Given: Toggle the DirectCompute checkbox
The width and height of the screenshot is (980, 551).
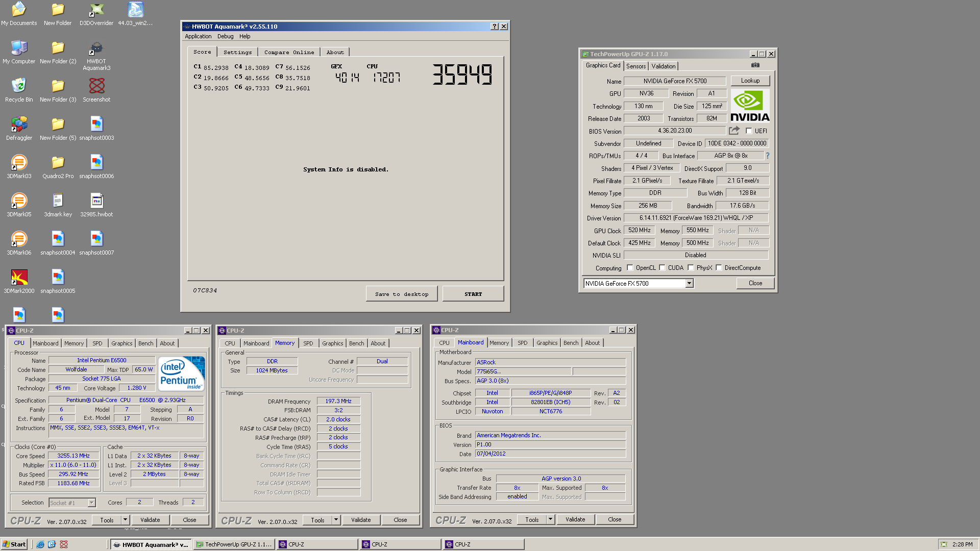Looking at the screenshot, I should click(x=719, y=268).
